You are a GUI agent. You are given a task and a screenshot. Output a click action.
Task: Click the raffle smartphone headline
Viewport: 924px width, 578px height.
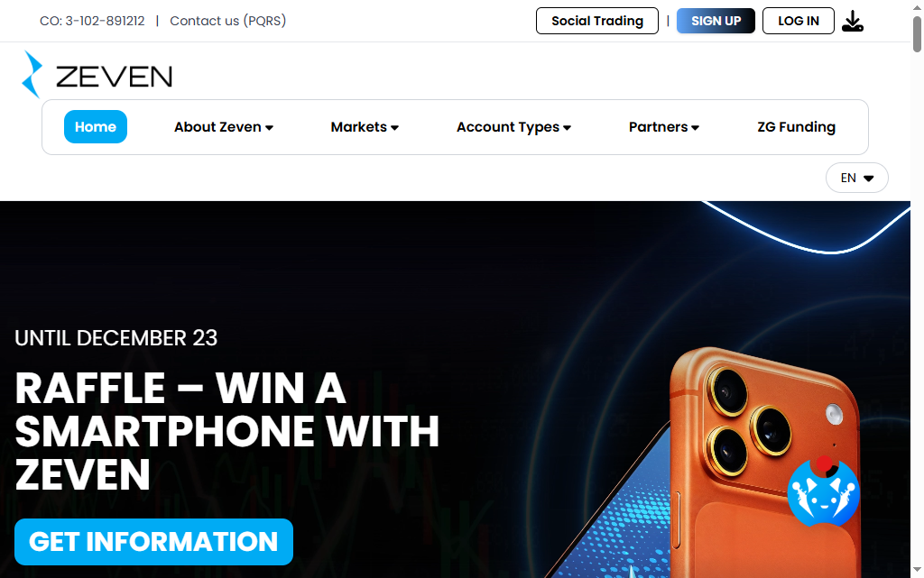tap(226, 431)
